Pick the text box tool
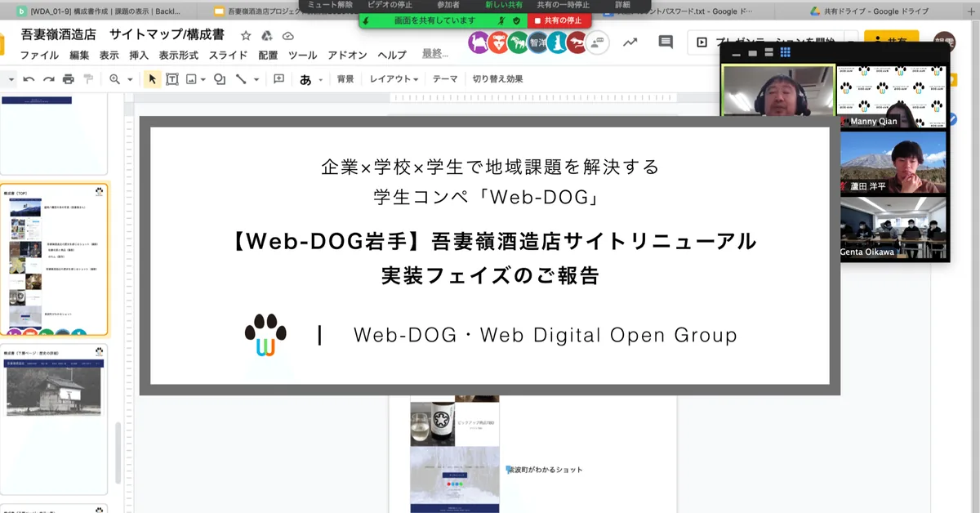The height and width of the screenshot is (513, 980). pyautogui.click(x=172, y=79)
